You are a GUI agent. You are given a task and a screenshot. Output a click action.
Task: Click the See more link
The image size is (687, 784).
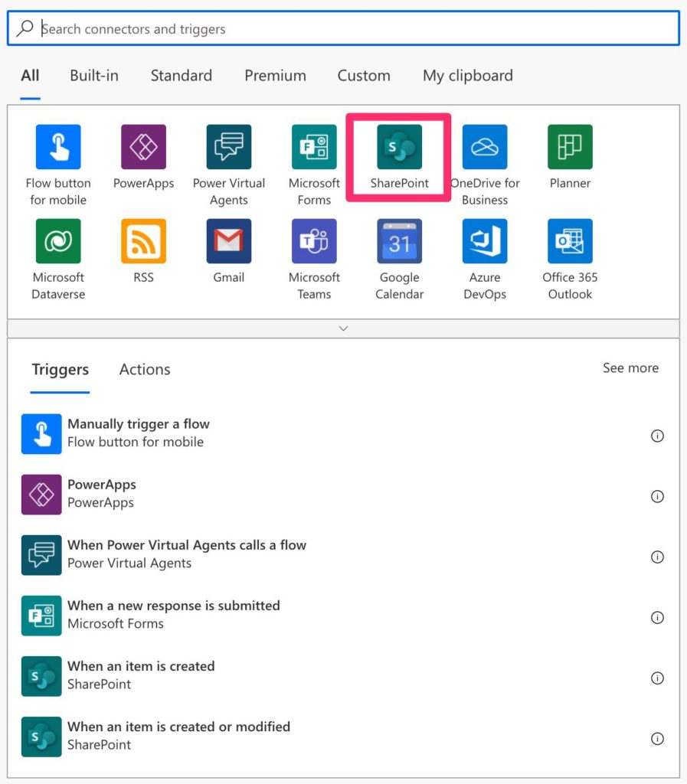[x=630, y=367]
